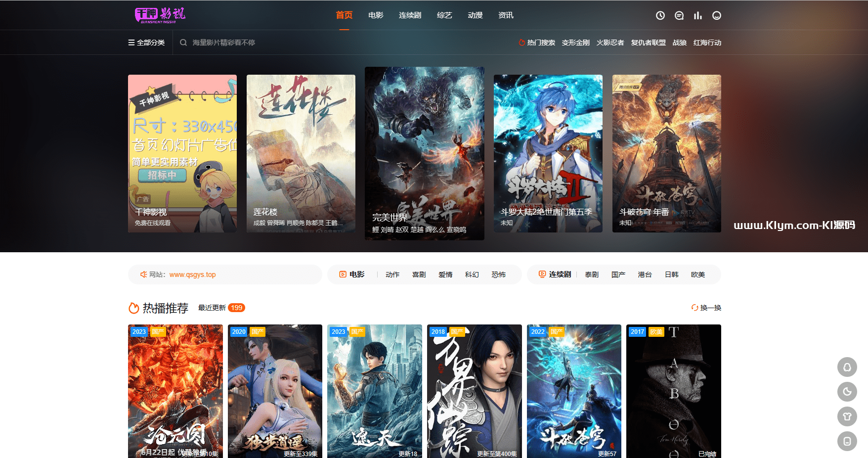
Task: Filter series by 日韩
Action: (x=672, y=275)
